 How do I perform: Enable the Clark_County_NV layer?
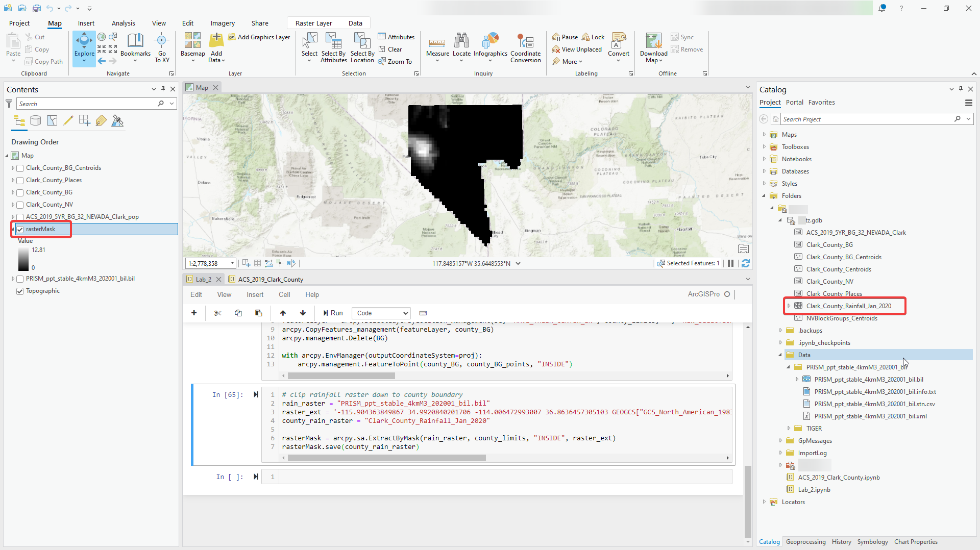point(20,205)
